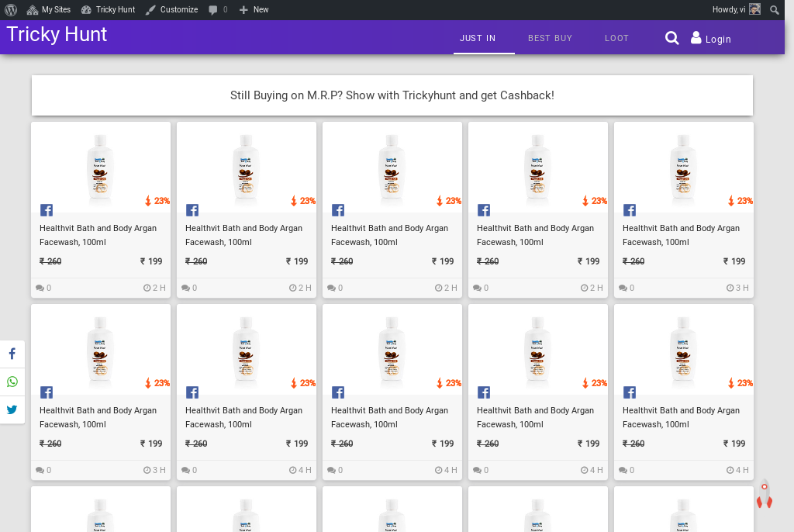794x532 pixels.
Task: Share via Twitter in side share bar
Action: point(12,409)
